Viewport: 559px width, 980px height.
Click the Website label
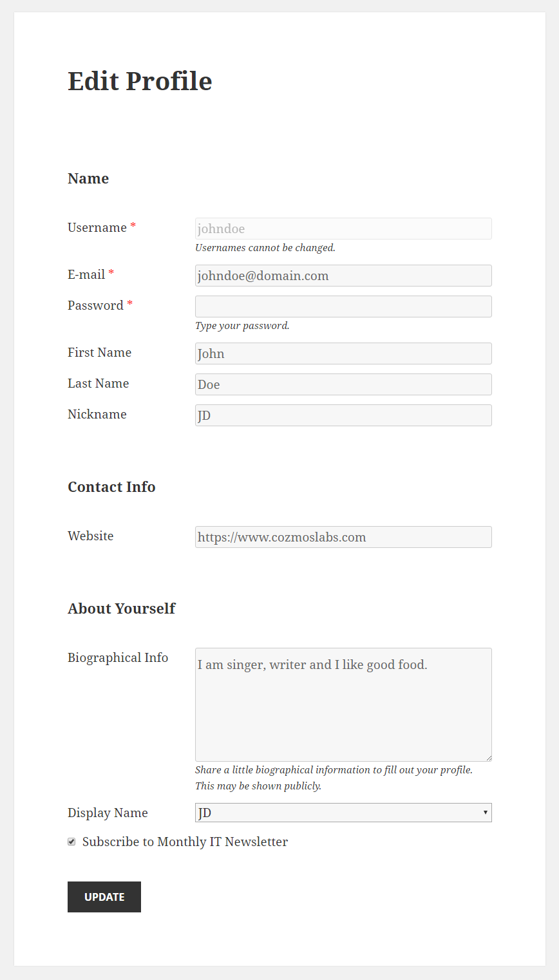click(x=90, y=536)
